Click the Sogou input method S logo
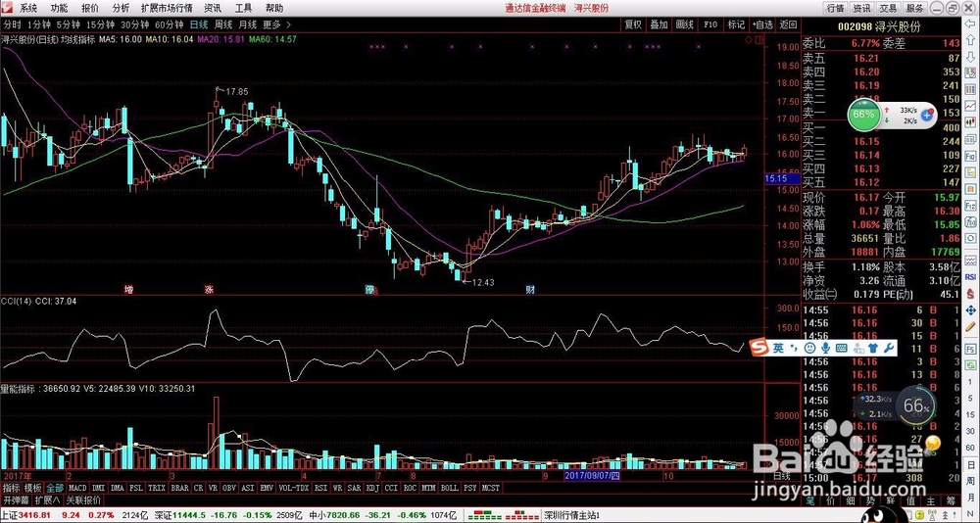 point(759,348)
